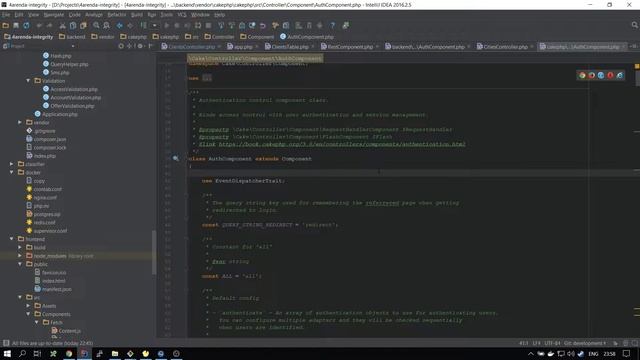Open Git development branch selector
The width and height of the screenshot is (640, 360).
point(584,343)
